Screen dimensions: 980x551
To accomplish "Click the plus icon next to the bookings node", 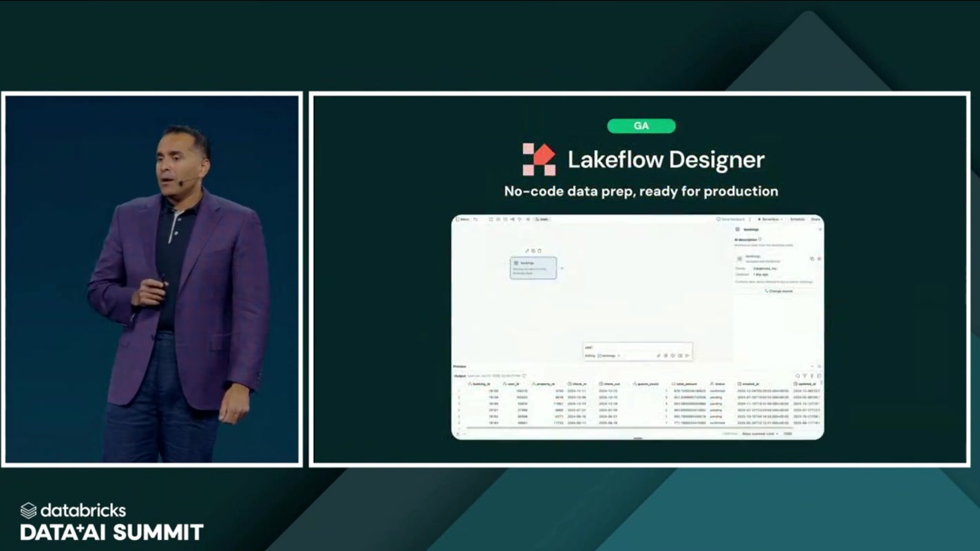I will tap(562, 268).
